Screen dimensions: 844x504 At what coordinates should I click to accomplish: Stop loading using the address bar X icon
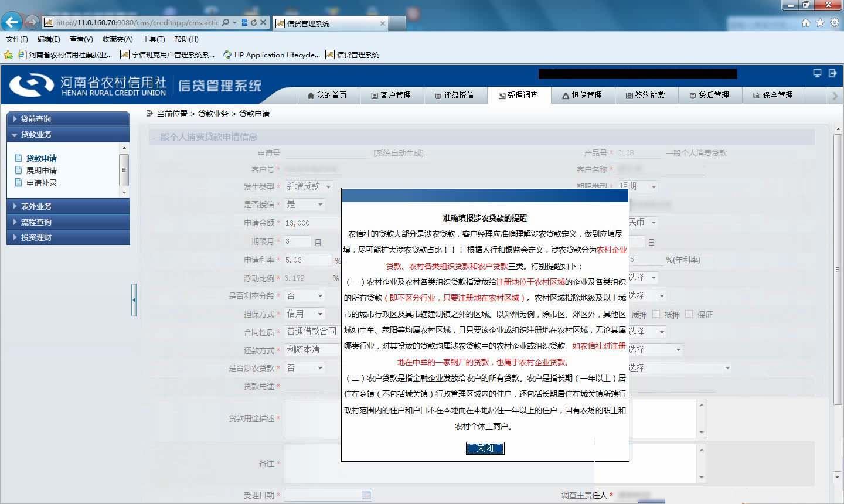point(263,22)
